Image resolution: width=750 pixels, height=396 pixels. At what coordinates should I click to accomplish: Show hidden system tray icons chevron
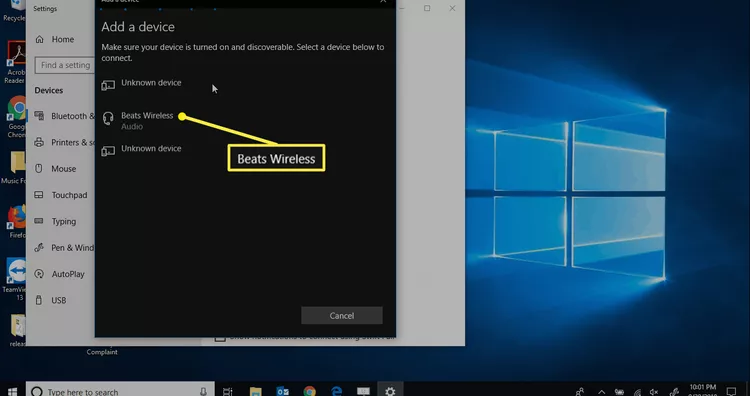(601, 392)
